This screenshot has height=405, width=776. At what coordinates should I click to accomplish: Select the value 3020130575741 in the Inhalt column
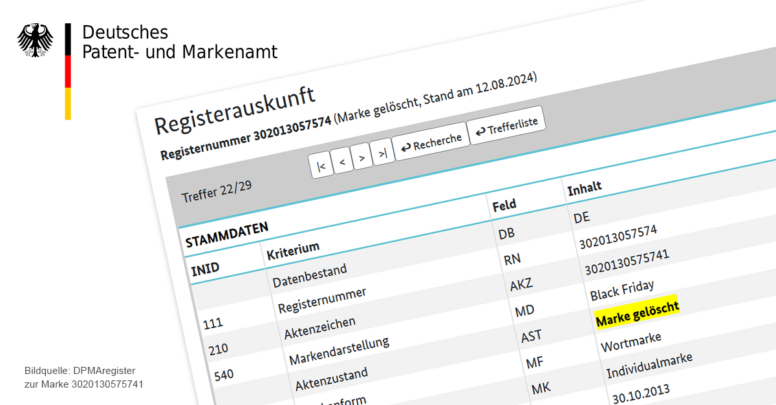[627, 262]
